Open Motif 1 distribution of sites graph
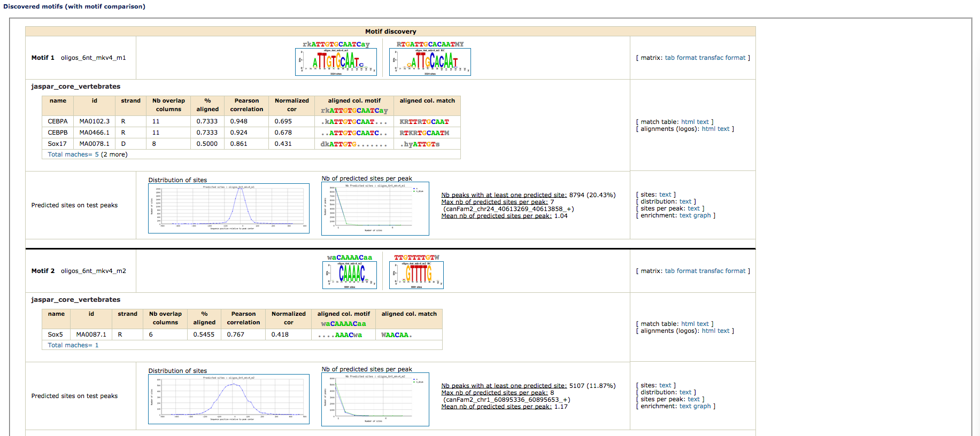Screen dimensions: 980x436 point(229,208)
